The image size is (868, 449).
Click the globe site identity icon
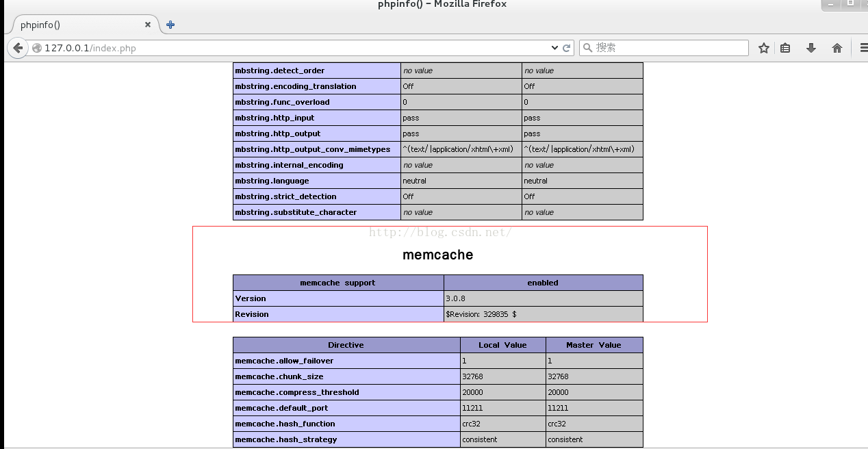(x=37, y=48)
